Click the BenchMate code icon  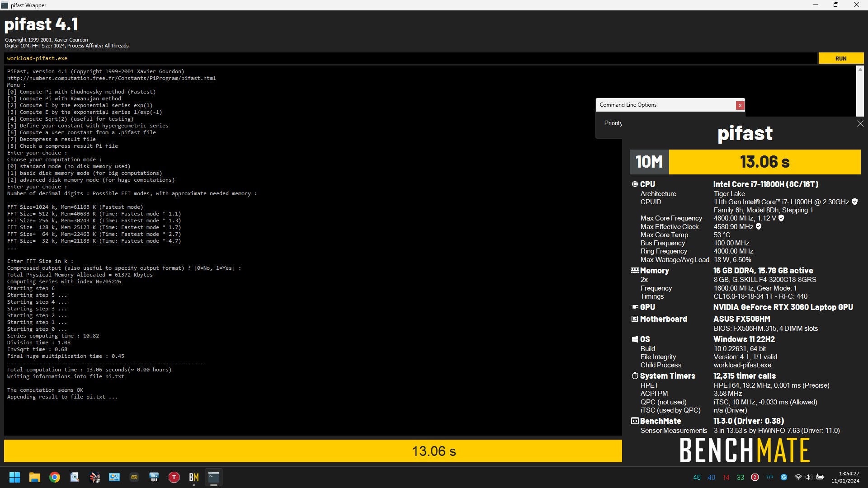click(635, 421)
